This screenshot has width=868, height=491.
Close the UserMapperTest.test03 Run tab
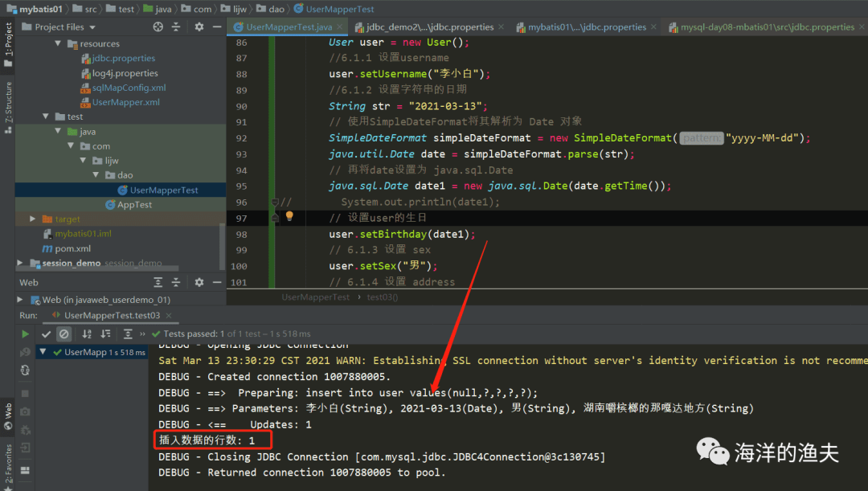click(x=169, y=316)
